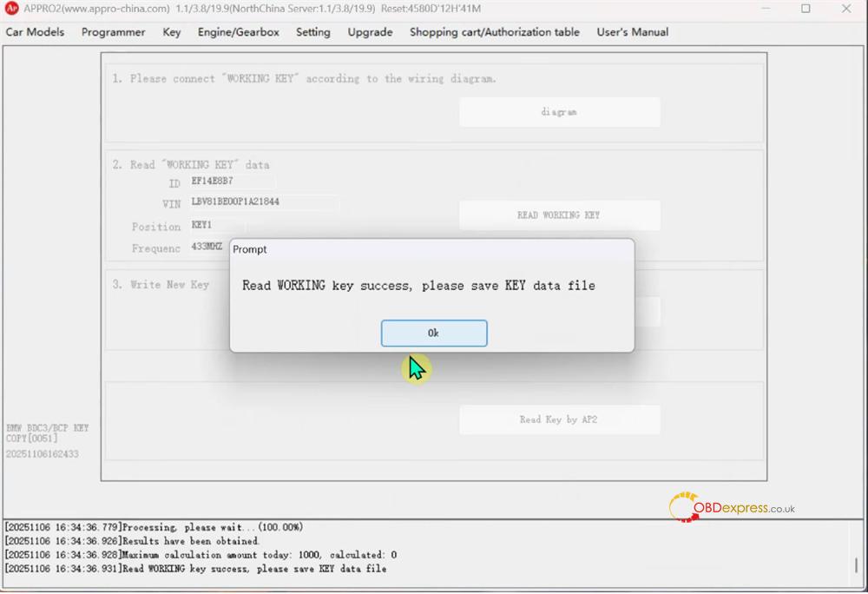This screenshot has height=594, width=868.
Task: Open the Engine/Gearbox menu
Action: tap(238, 32)
